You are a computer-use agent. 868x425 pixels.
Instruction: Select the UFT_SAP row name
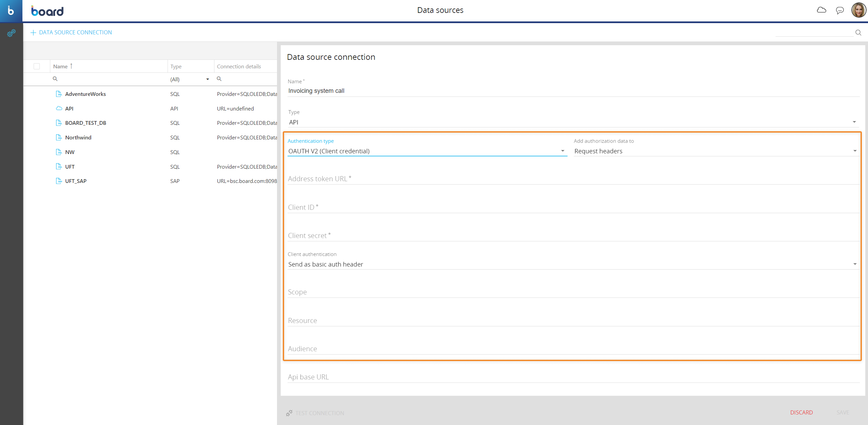[x=76, y=181]
